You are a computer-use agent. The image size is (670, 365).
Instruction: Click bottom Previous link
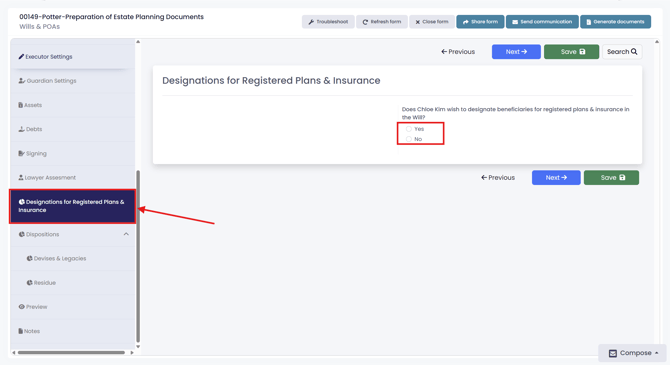click(498, 177)
